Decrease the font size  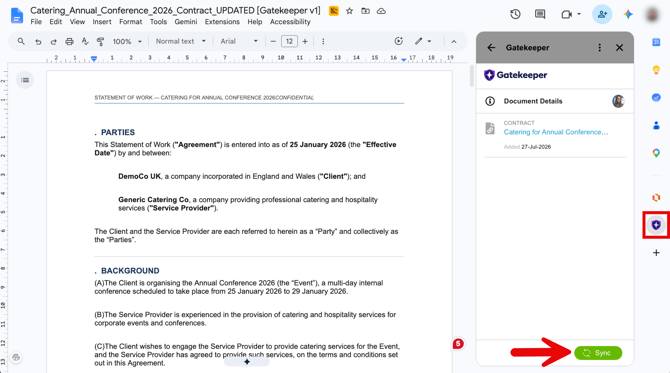tap(273, 41)
